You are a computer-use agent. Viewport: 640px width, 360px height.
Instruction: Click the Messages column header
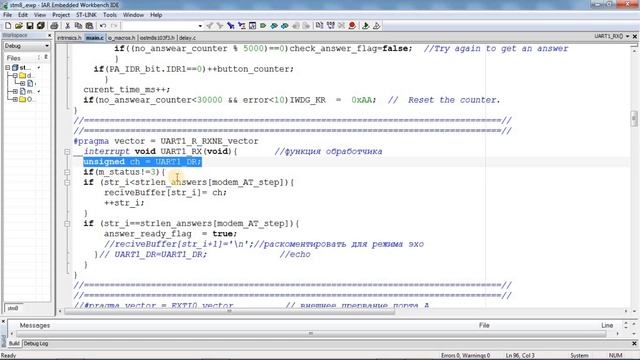pos(35,325)
